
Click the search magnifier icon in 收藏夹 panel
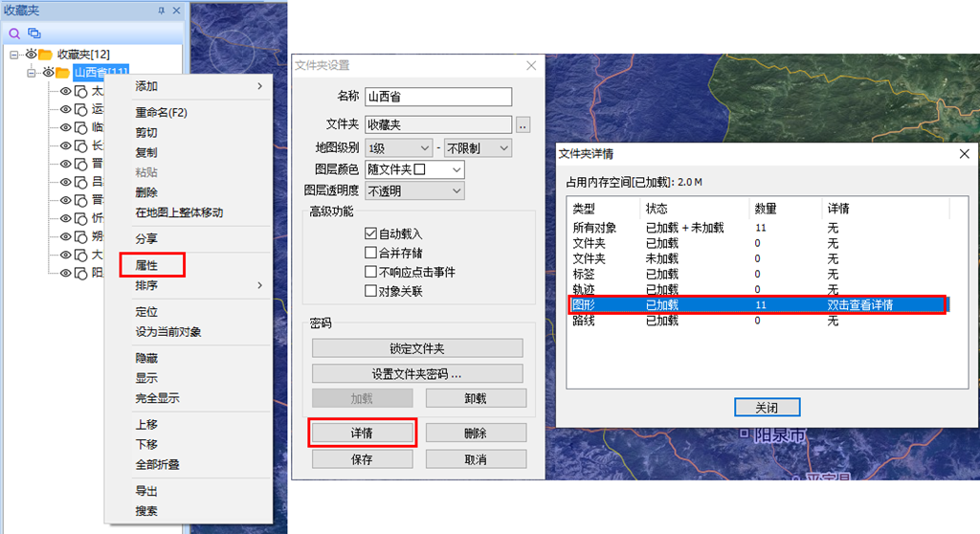pos(14,33)
